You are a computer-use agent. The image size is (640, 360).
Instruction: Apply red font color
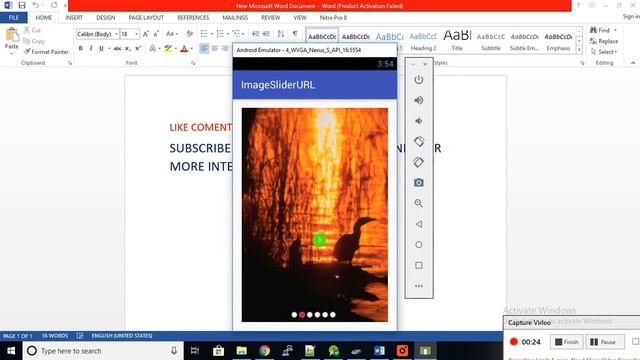[184, 49]
